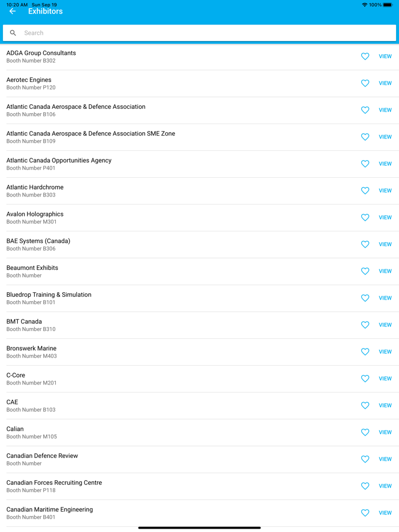The image size is (399, 532).
Task: Tap heart icon for Bluedrop Training & Simulation
Action: pos(365,298)
